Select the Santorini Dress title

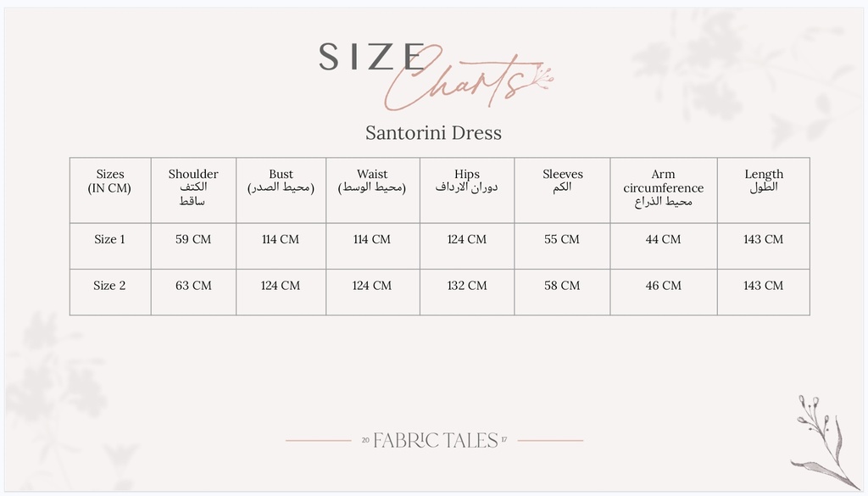pyautogui.click(x=433, y=133)
